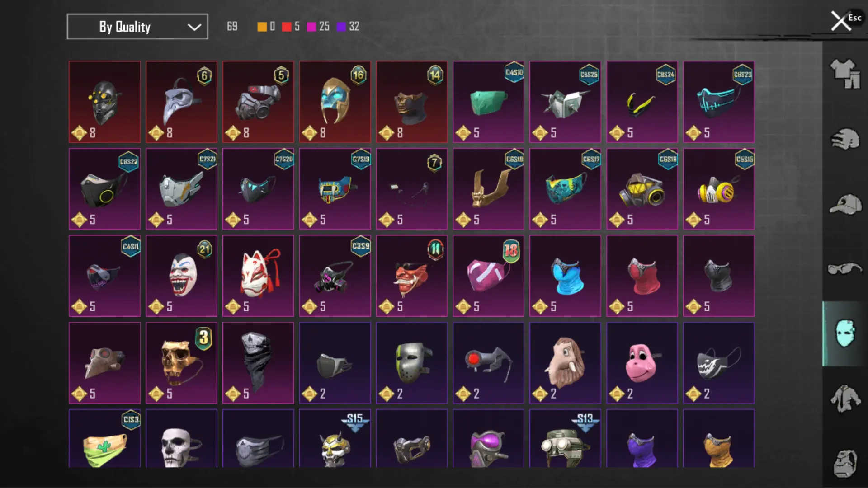Select the cactus print green mask
The height and width of the screenshot is (488, 868).
click(x=104, y=438)
